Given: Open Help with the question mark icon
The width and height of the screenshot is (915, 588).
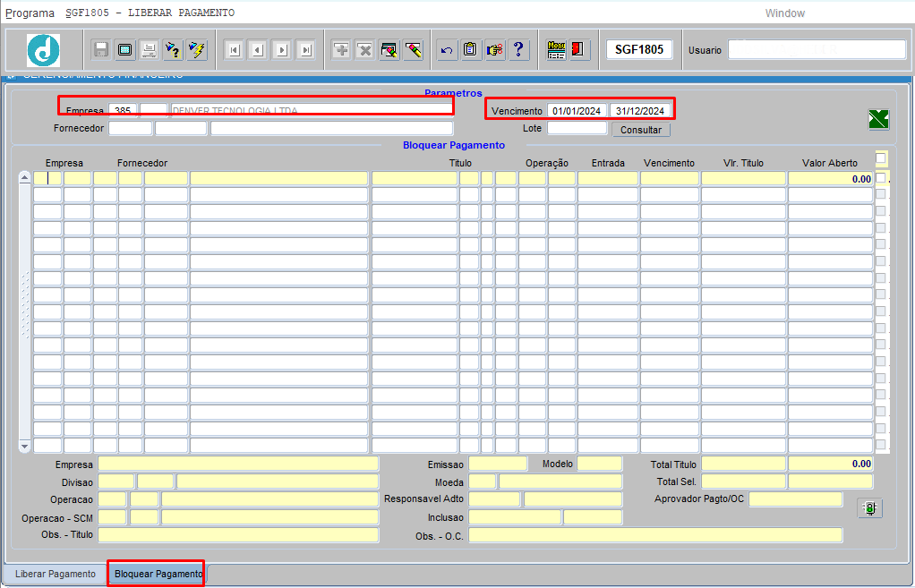Looking at the screenshot, I should (x=518, y=50).
